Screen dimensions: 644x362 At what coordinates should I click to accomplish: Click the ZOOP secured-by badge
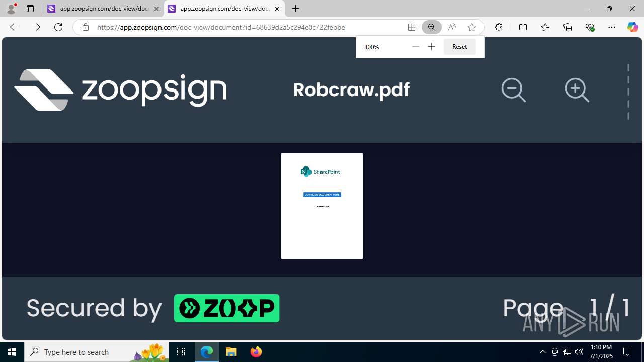tap(227, 308)
